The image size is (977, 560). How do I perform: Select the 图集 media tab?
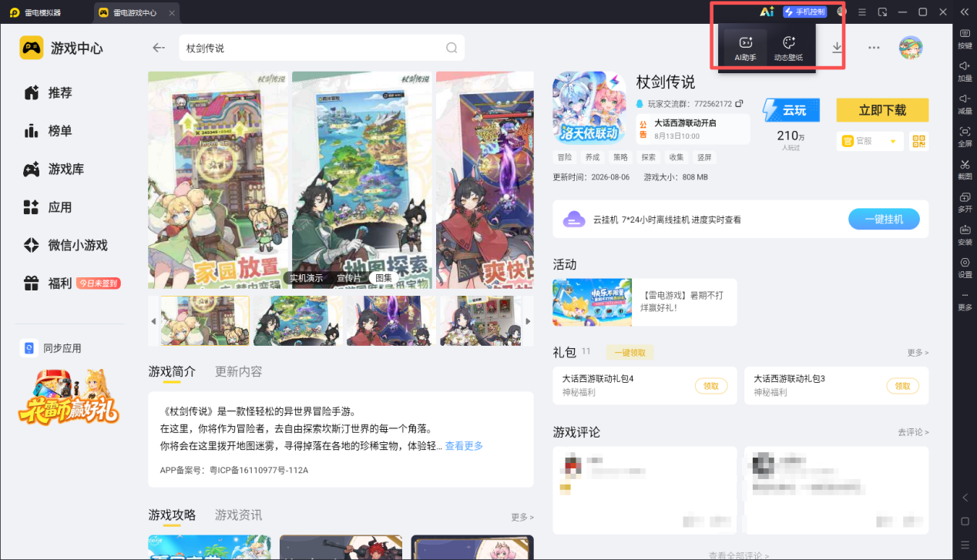click(x=382, y=278)
